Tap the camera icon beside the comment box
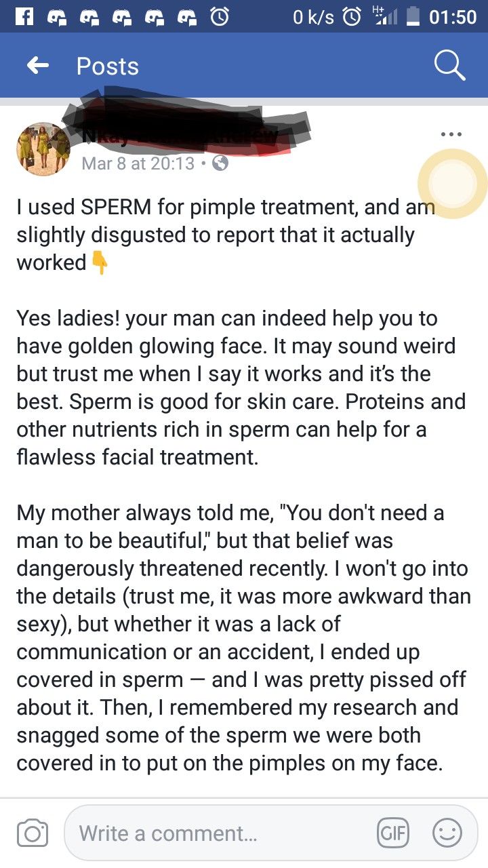The image size is (488, 868). click(32, 833)
